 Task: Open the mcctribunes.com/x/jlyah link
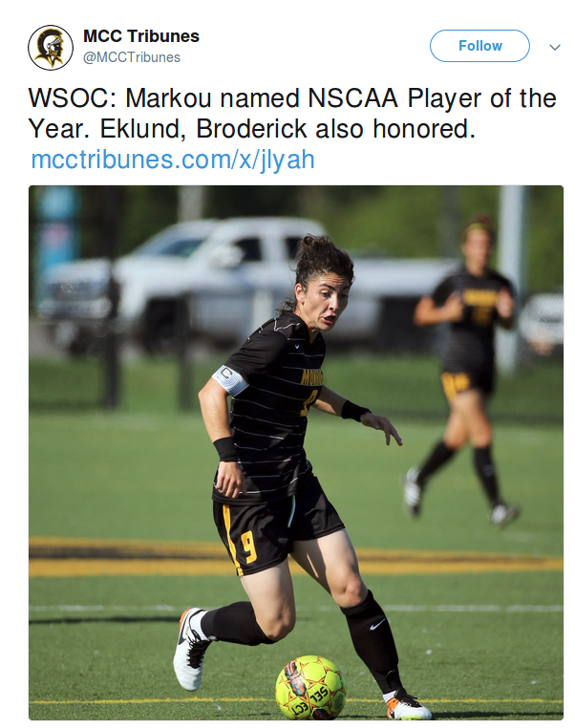[x=173, y=160]
